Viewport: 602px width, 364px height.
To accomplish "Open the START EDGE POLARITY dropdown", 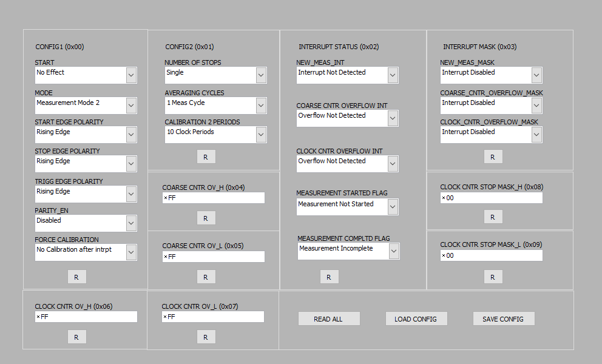I will tap(131, 135).
